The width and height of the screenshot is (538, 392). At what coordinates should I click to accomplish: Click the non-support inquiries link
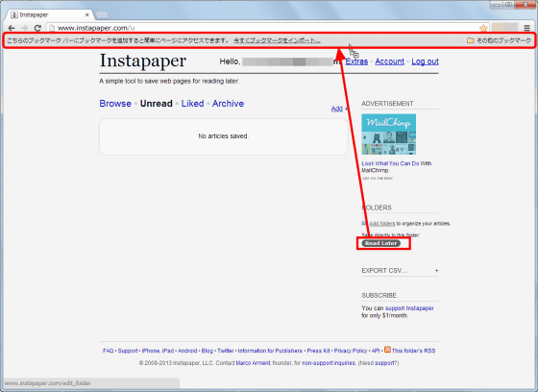329,363
